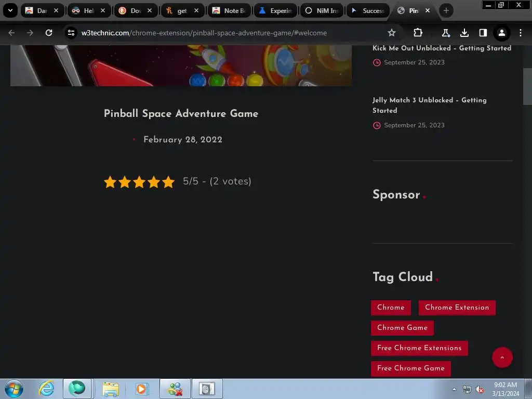
Task: Switch to the "NiM Ins" browser tab
Action: tap(322, 10)
